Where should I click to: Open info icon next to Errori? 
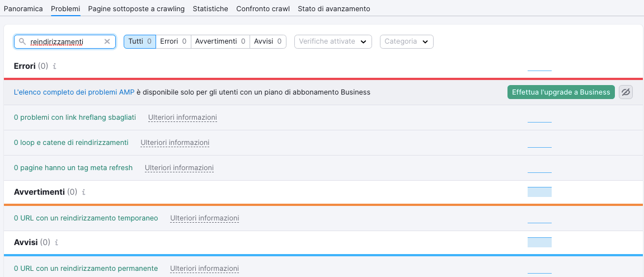[x=54, y=66]
